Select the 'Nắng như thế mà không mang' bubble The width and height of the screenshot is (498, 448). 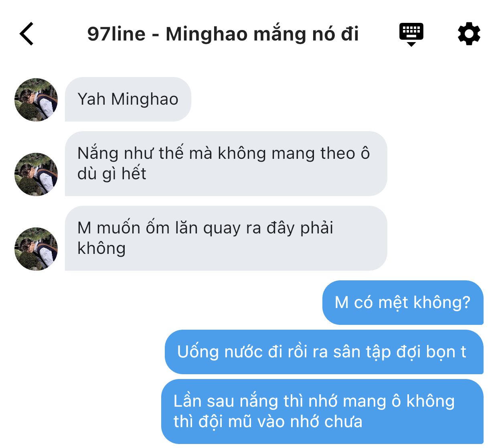(226, 164)
